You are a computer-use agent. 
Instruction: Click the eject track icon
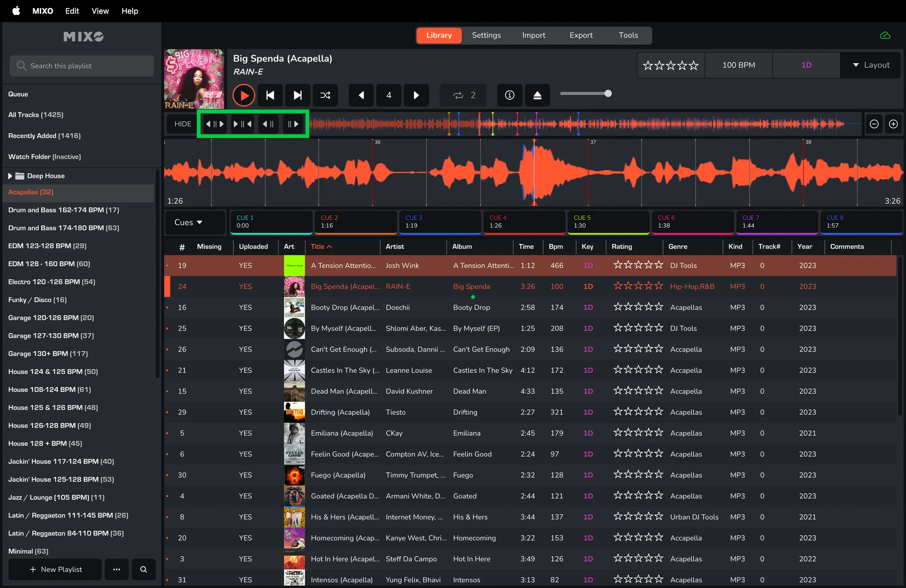pyautogui.click(x=537, y=95)
